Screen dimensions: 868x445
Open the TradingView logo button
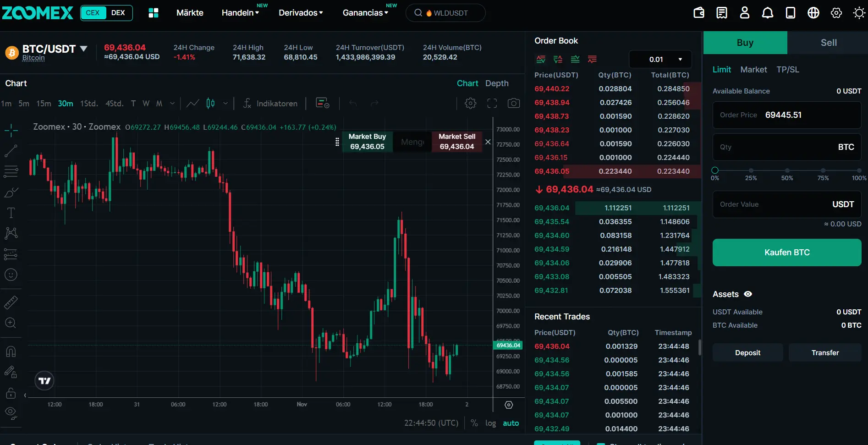click(x=44, y=381)
